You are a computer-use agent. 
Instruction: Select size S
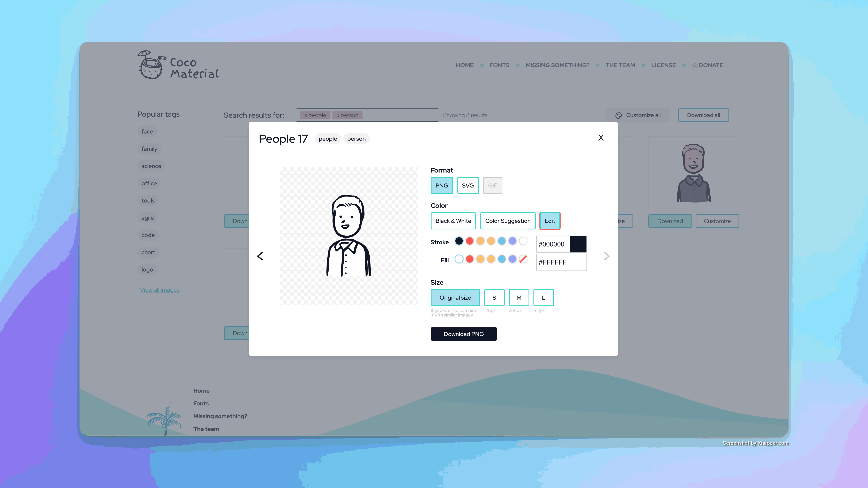494,298
